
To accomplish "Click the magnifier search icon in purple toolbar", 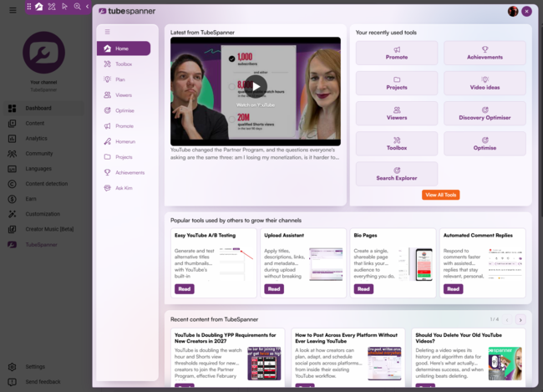I will click(x=77, y=6).
